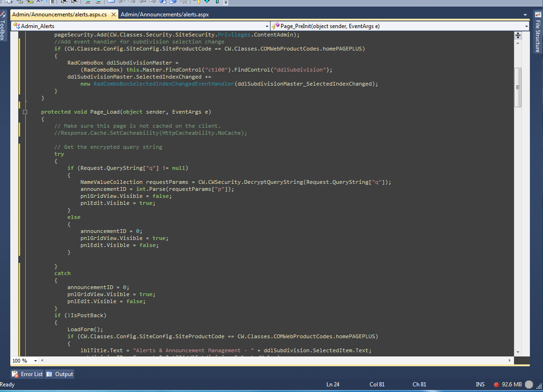
Task: Click the LoadForm(); call line
Action: [x=85, y=329]
